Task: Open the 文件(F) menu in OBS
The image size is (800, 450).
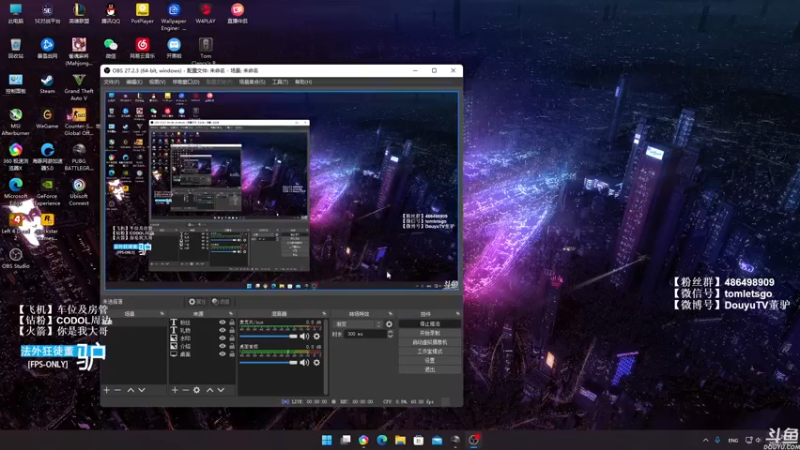Action: point(111,82)
